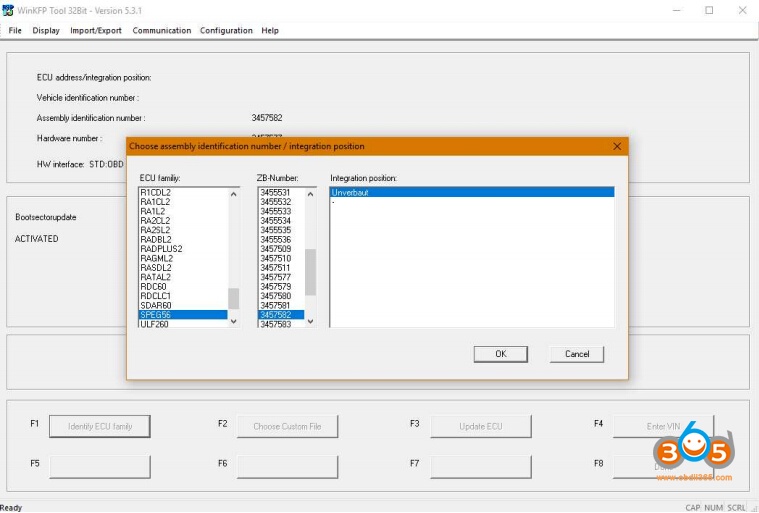Choose ZB-Number 3455531
This screenshot has width=759, height=513.
pos(275,192)
